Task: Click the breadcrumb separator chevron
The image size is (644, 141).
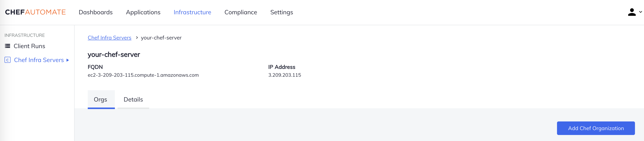Action: (137, 38)
